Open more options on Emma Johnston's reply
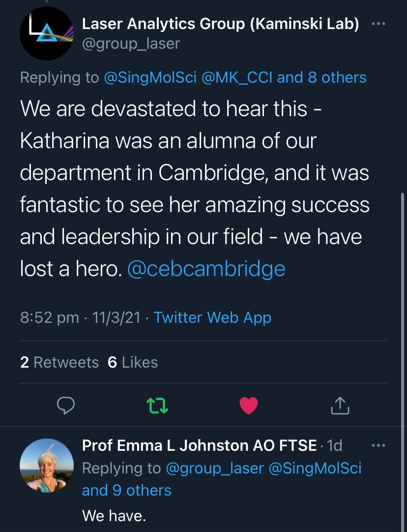The width and height of the screenshot is (407, 532). click(379, 445)
